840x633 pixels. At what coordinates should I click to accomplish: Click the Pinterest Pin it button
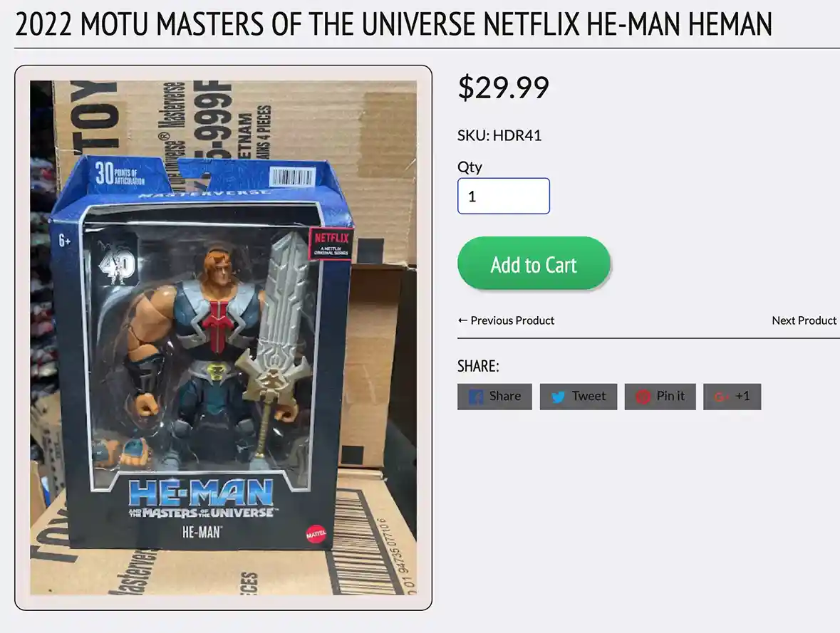pos(660,397)
